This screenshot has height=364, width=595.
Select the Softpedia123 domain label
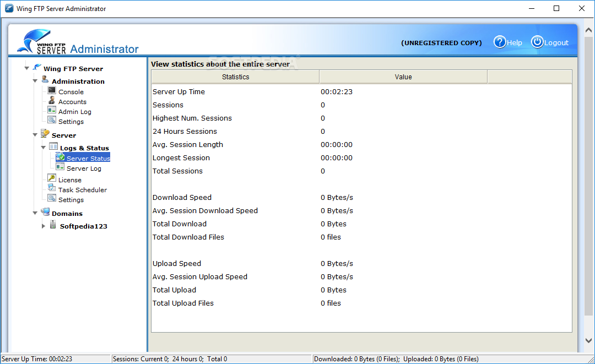84,226
